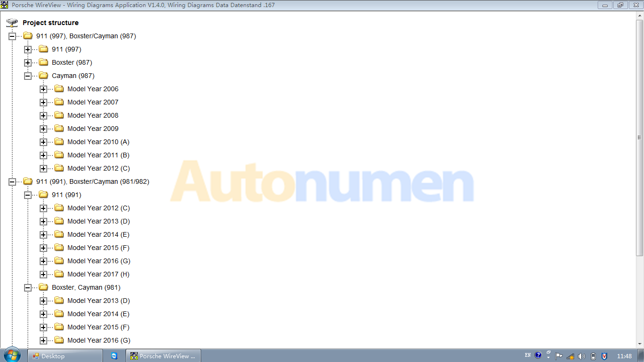Screen dimensions: 644x362
Task: Expand Model Year 2011 (B) plus box
Action: [x=43, y=155]
